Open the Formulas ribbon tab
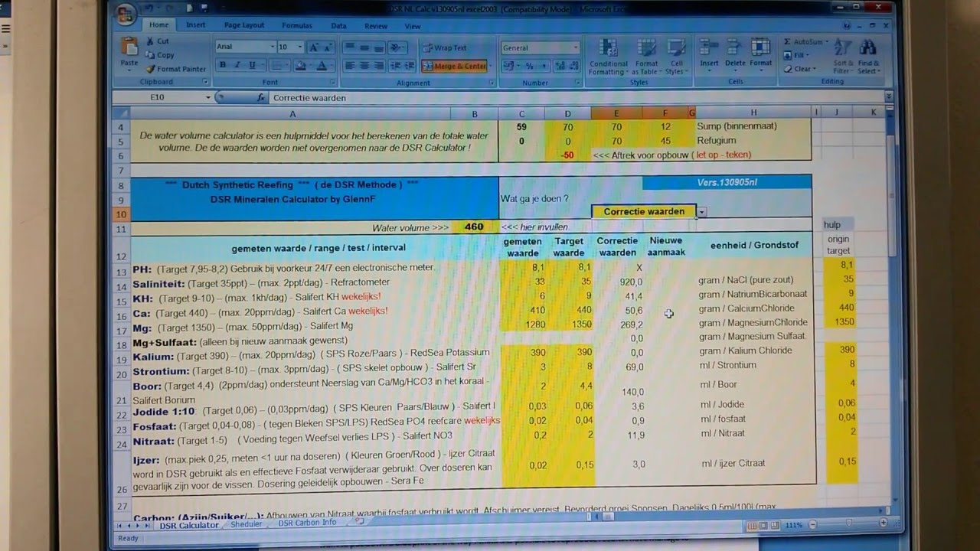This screenshot has width=980, height=551. click(297, 25)
